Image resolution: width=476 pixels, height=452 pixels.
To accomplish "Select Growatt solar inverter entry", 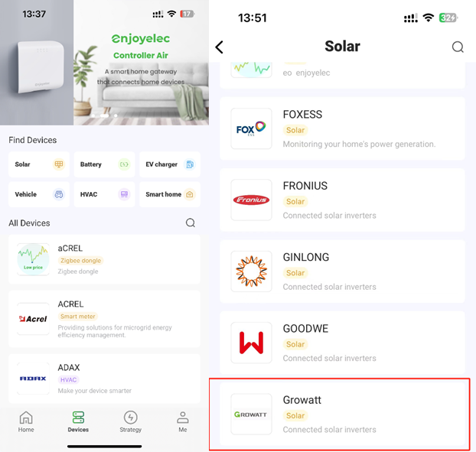I will tap(342, 415).
